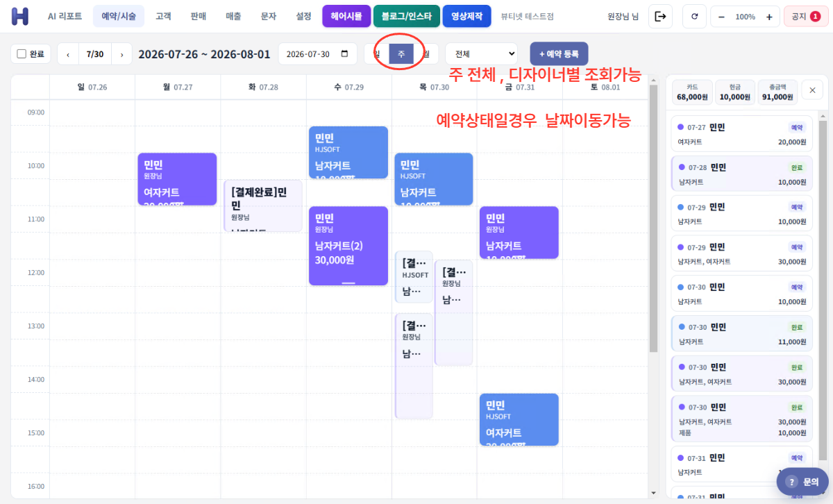The image size is (833, 504).
Task: Switch to 주 week view
Action: [x=401, y=53]
